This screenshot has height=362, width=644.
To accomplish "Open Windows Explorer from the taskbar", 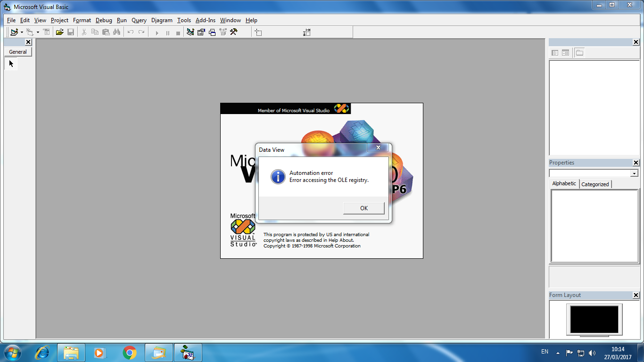I will [x=71, y=353].
